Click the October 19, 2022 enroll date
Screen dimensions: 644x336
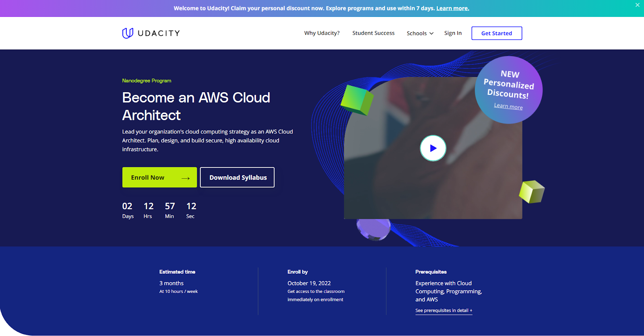pos(309,283)
